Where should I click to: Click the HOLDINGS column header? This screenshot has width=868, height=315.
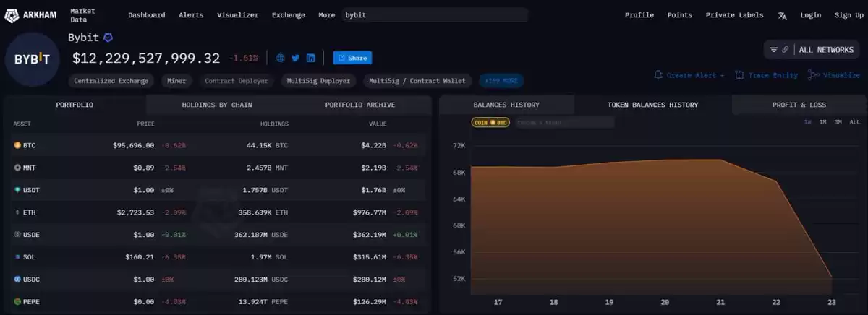(274, 124)
